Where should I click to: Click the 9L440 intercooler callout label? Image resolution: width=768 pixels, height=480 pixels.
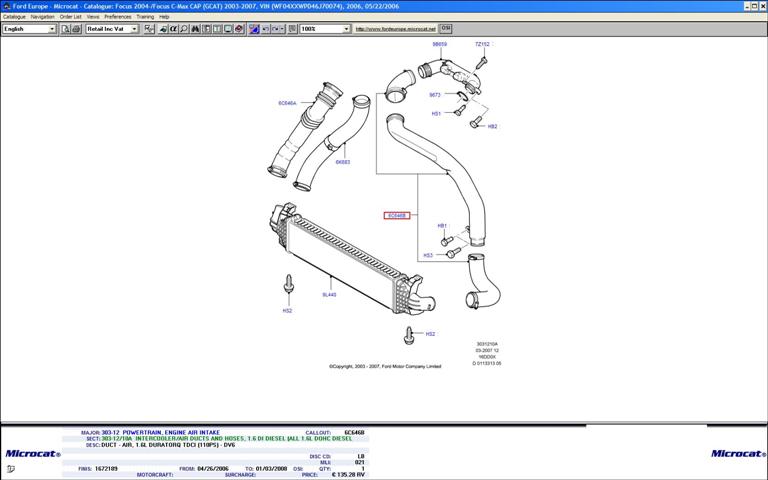pos(329,295)
